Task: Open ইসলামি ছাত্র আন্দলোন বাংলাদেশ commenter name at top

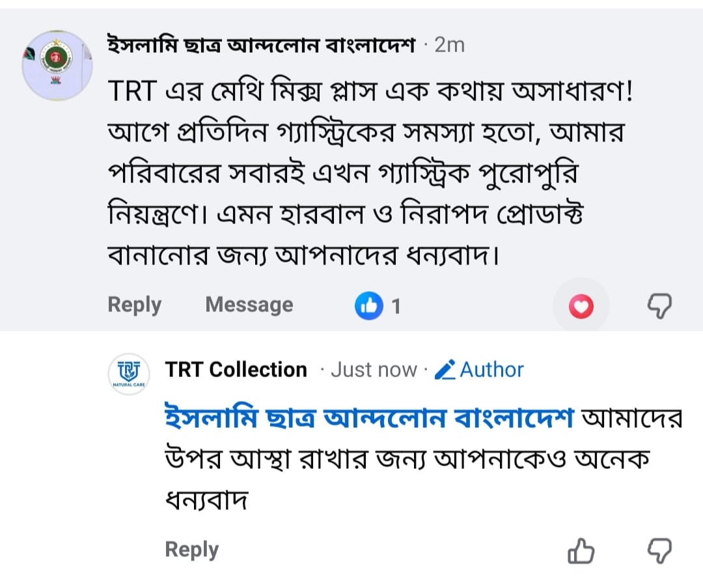Action: tap(262, 46)
